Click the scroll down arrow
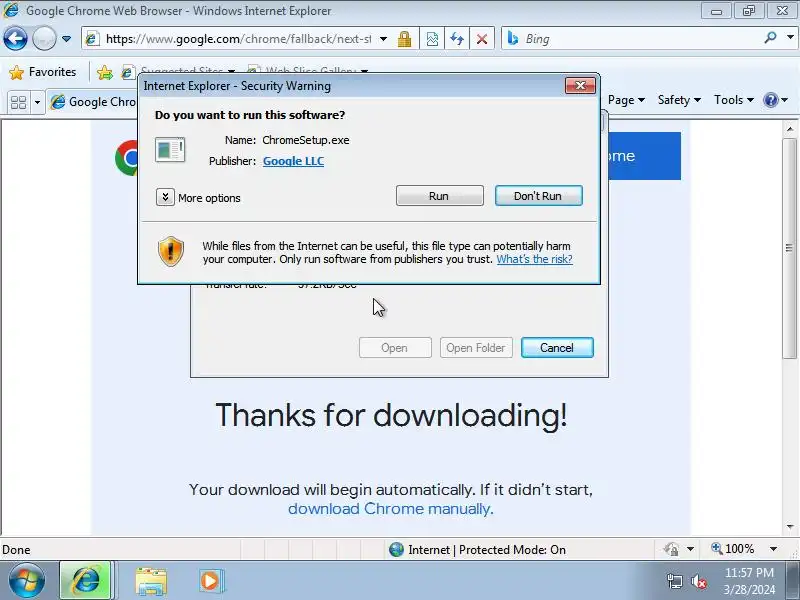Viewport: 800px width, 600px height. 790,527
